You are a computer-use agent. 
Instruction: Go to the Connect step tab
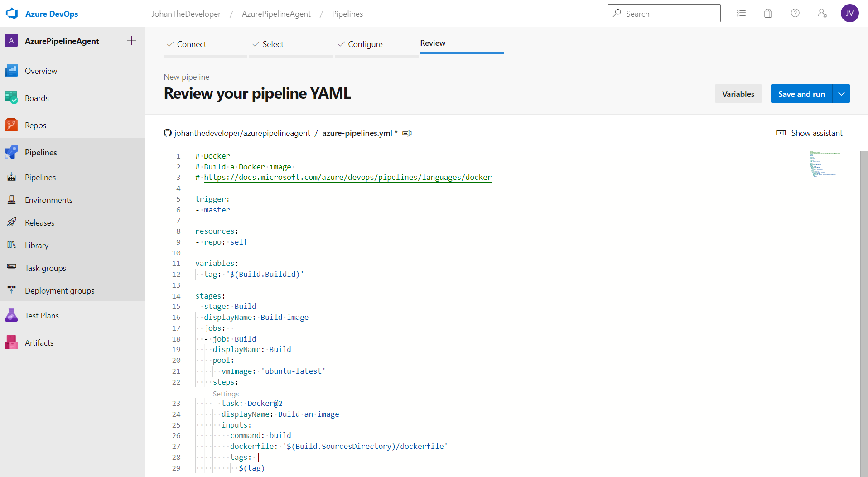(x=205, y=44)
